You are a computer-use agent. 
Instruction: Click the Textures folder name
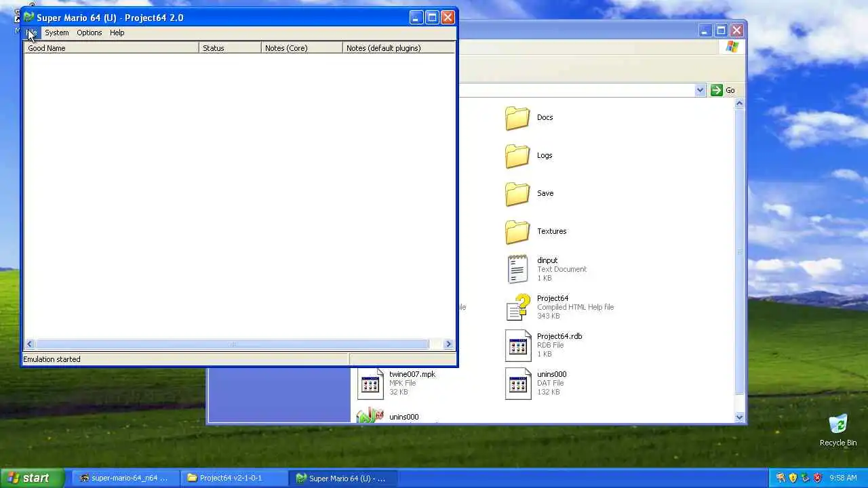[551, 231]
